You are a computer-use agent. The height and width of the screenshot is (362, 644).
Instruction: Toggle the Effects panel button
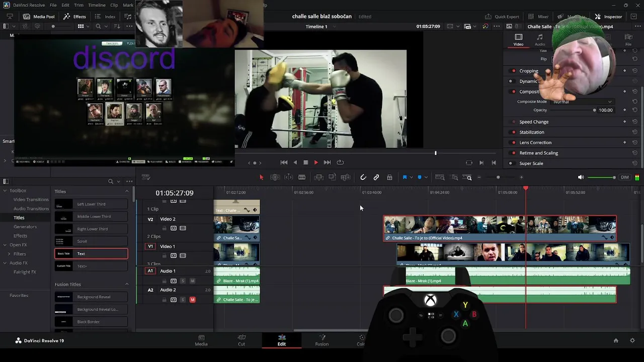click(74, 17)
